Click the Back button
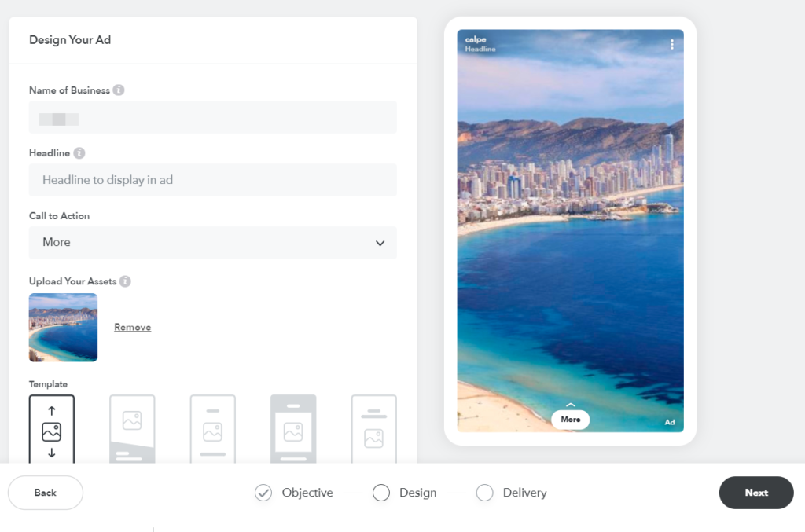 pyautogui.click(x=46, y=493)
